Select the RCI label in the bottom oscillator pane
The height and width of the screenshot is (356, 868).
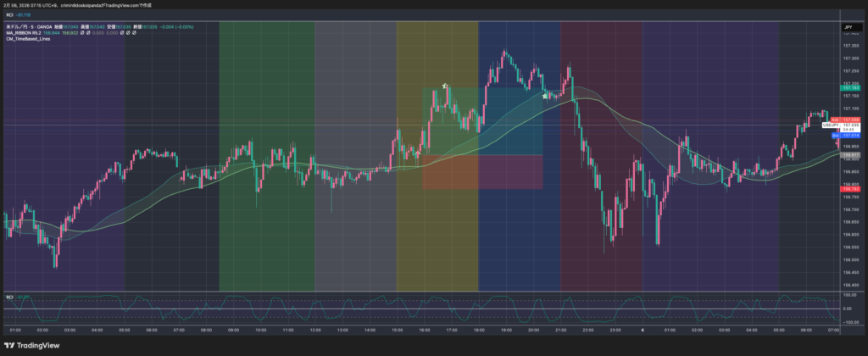[x=9, y=297]
